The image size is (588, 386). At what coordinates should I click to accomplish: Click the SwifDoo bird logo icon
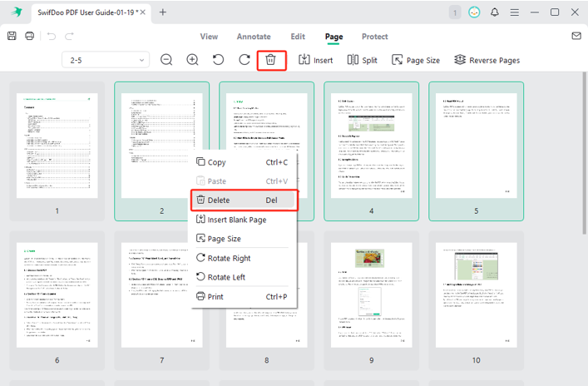coord(17,12)
